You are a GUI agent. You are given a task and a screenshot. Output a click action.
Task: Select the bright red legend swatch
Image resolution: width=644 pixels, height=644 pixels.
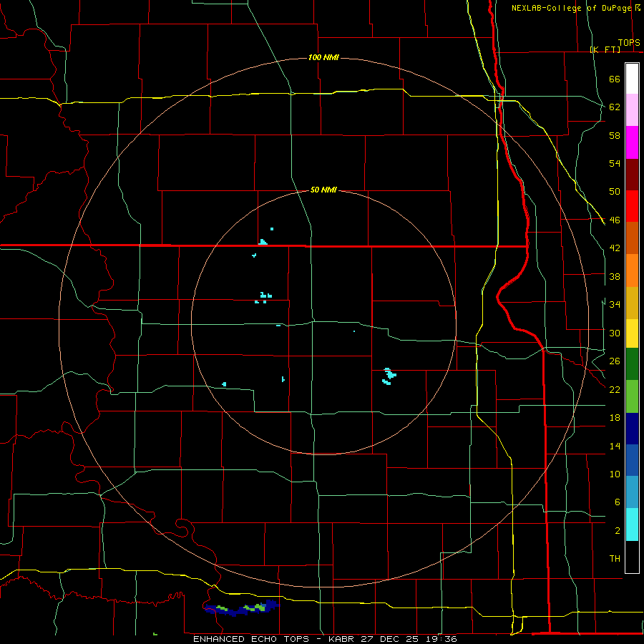coord(632,206)
